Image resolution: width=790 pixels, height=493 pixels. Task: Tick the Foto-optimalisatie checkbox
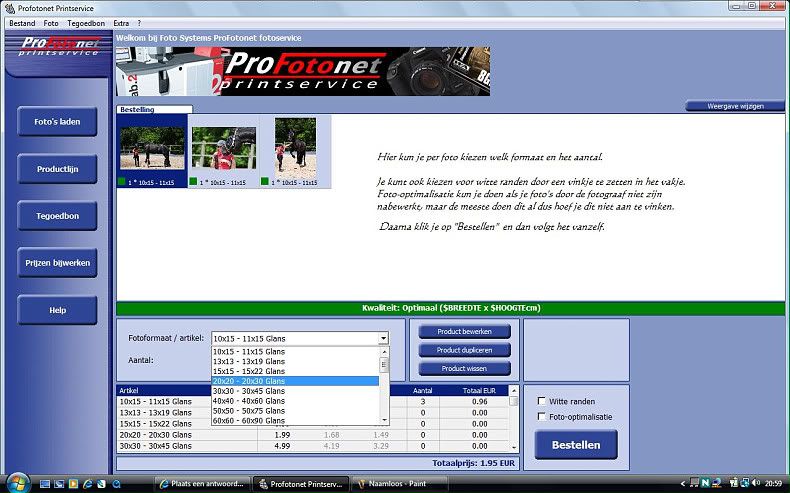click(542, 416)
